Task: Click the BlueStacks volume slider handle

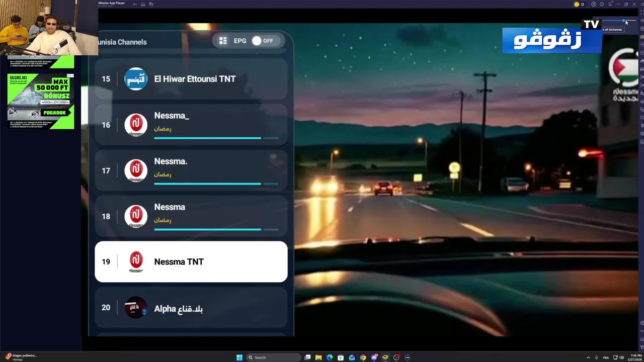Action: click(x=624, y=22)
